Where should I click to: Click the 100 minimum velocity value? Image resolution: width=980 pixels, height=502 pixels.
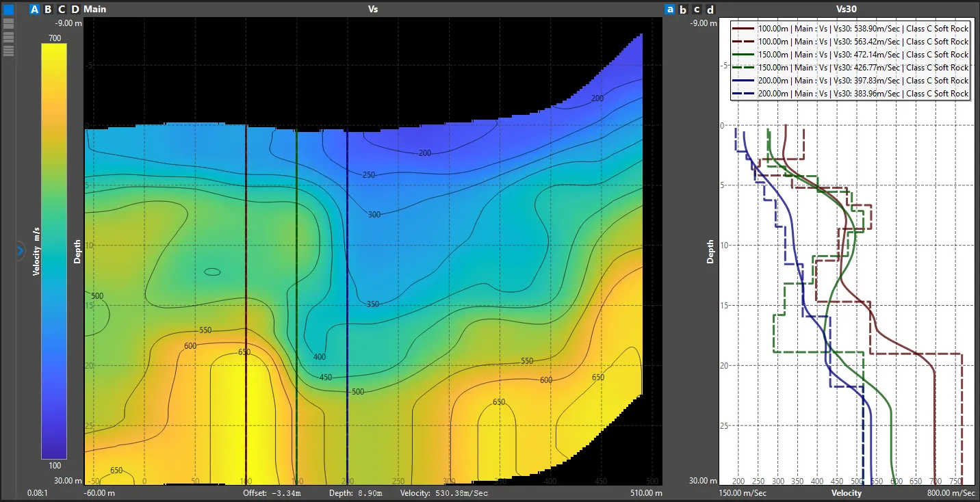[x=54, y=466]
